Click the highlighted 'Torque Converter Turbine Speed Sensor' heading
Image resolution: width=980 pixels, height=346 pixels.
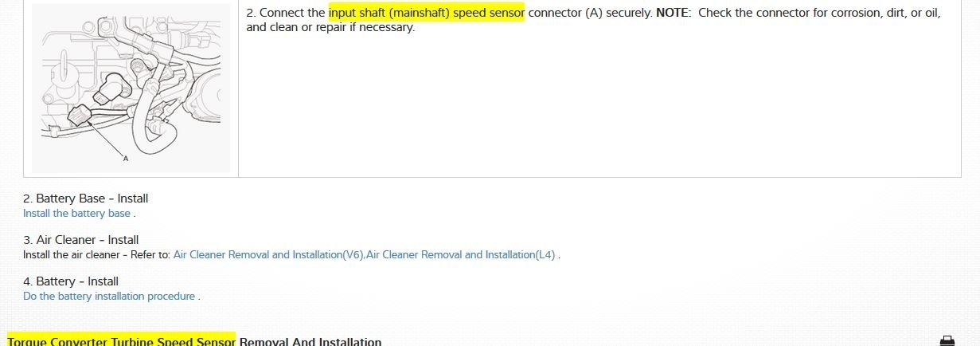pyautogui.click(x=121, y=341)
